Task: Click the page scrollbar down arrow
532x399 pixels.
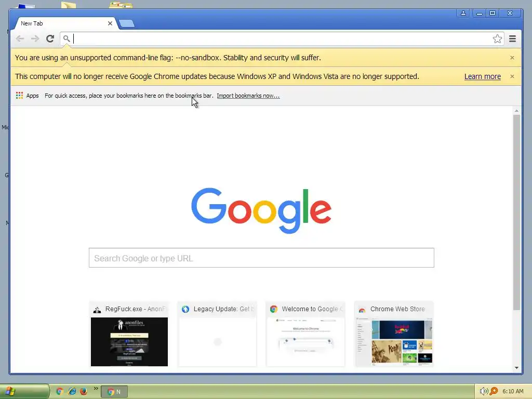Action: (516, 368)
